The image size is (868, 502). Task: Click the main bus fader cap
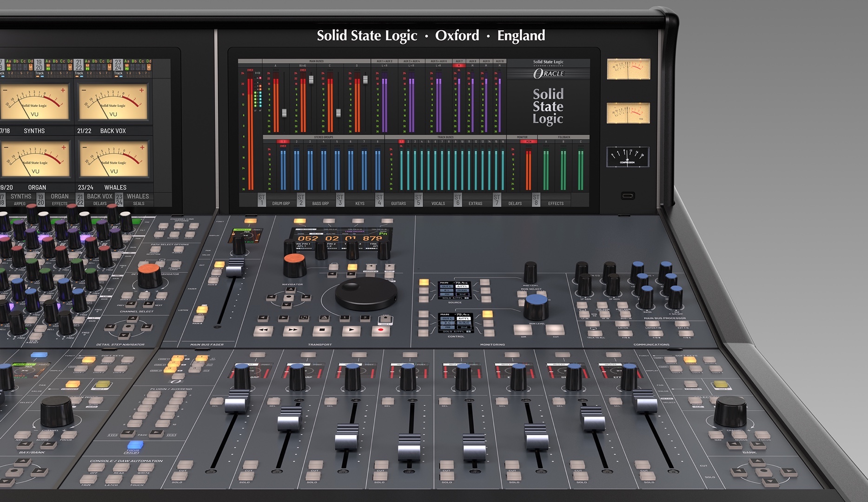click(235, 268)
